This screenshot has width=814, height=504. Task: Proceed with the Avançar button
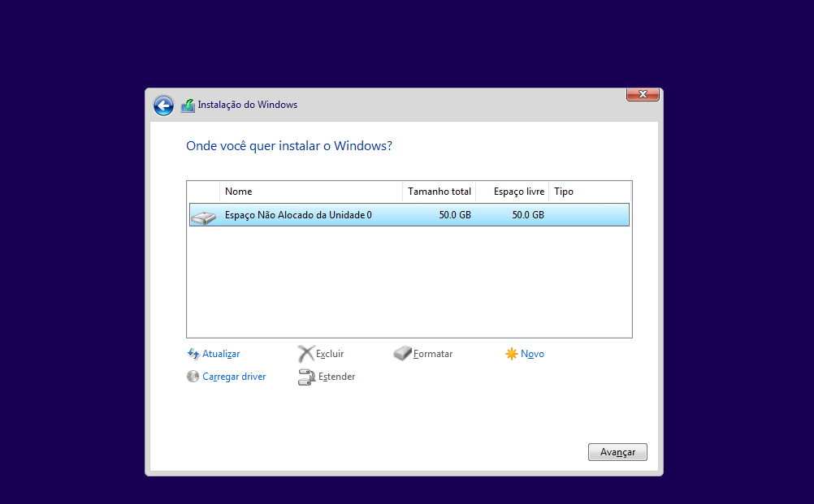point(617,451)
